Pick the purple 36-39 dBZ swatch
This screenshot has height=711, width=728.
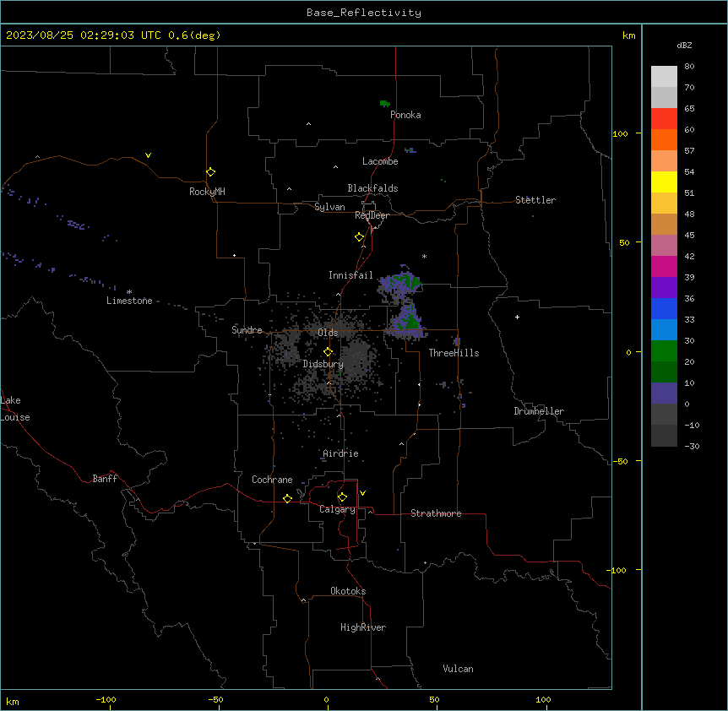(x=664, y=288)
